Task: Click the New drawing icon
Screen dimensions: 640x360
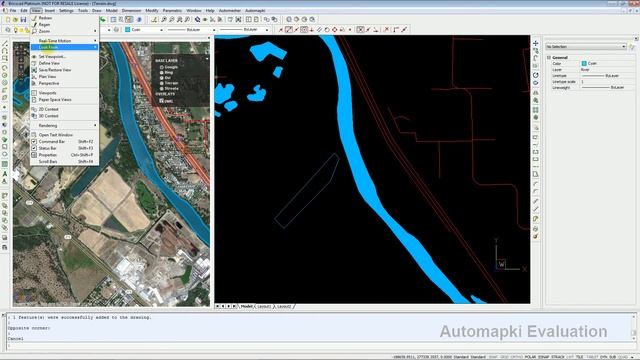Action: [x=8, y=20]
